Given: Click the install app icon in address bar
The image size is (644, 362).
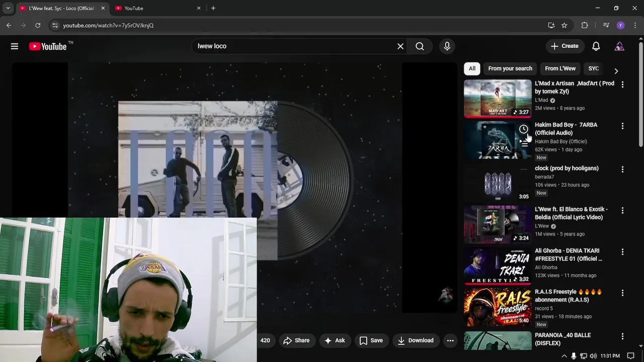Looking at the screenshot, I should pos(551,25).
